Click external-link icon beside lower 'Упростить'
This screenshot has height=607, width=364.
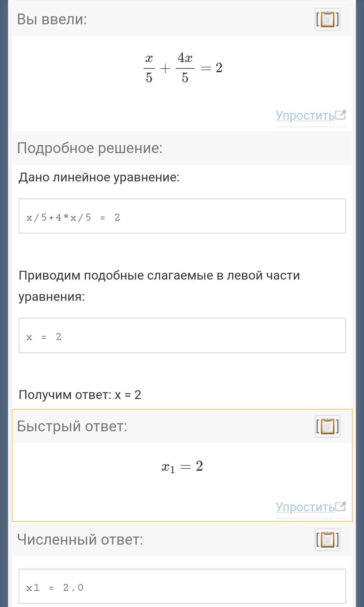[x=341, y=506]
